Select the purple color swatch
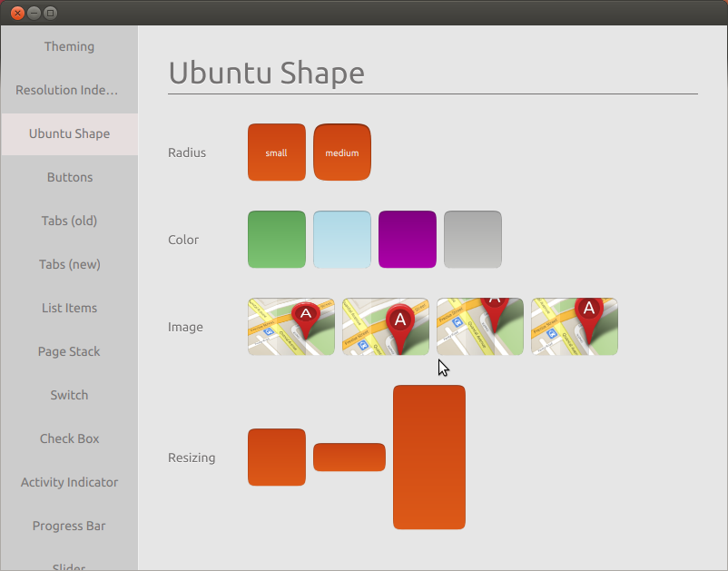Viewport: 728px width, 571px height. pos(407,239)
